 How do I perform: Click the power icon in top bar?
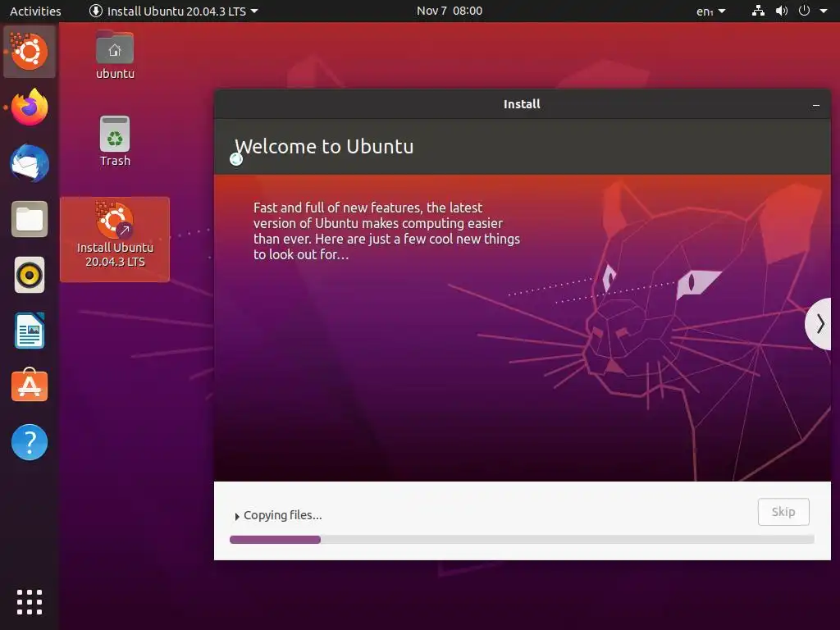pyautogui.click(x=804, y=11)
